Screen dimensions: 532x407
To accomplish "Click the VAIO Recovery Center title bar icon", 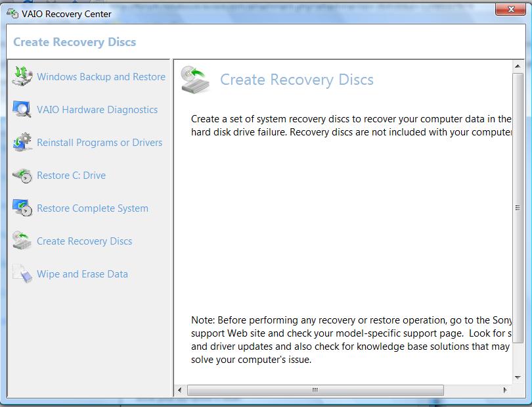I will pyautogui.click(x=12, y=14).
